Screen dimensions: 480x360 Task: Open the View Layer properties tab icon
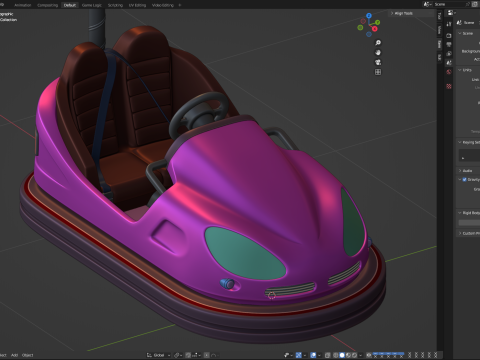click(x=449, y=54)
